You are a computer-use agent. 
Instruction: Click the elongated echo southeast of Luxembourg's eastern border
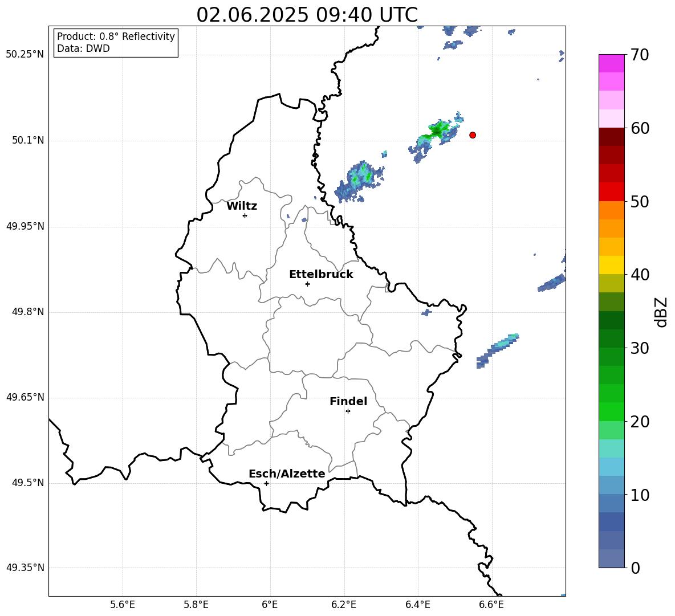[x=498, y=350]
